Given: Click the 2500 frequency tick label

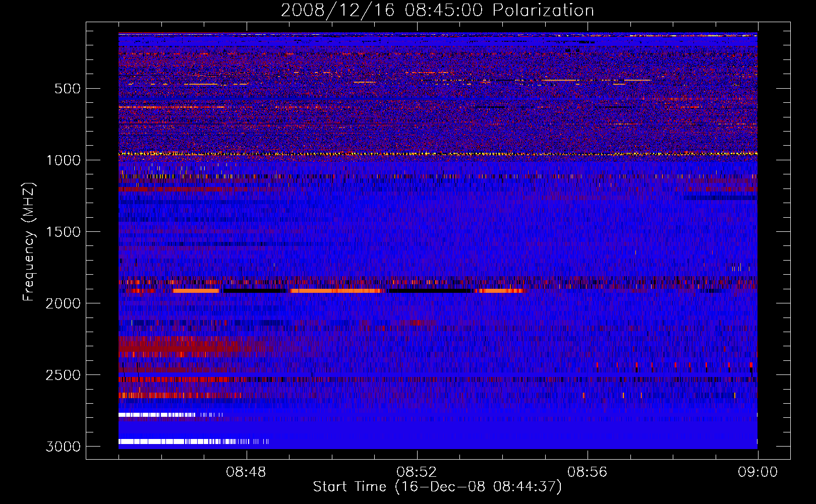Looking at the screenshot, I should coord(64,375).
